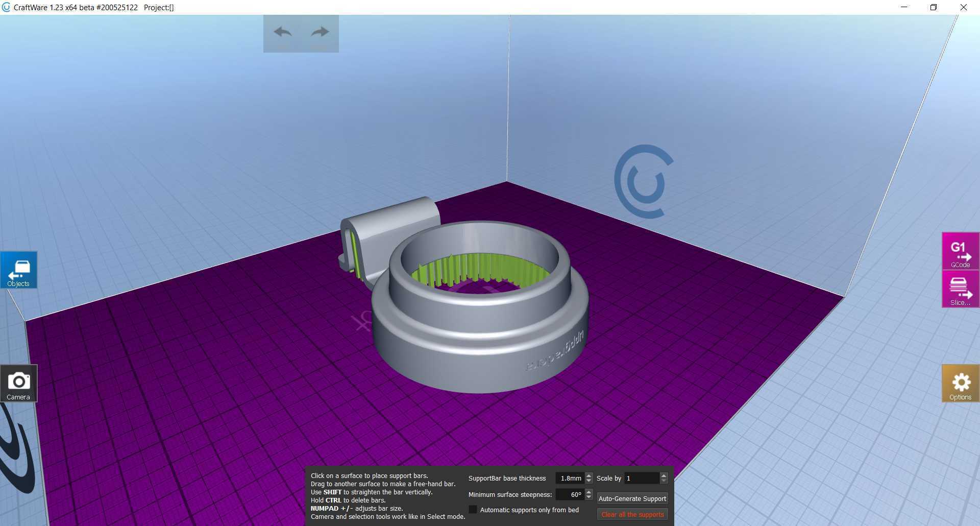Open the Slice dialog
The image size is (980, 526).
tap(961, 290)
